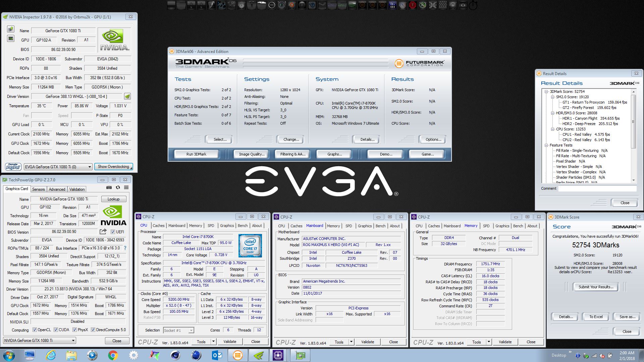The width and height of the screenshot is (644, 362).
Task: Click GPU-Z screenshot camera icon
Action: click(109, 188)
